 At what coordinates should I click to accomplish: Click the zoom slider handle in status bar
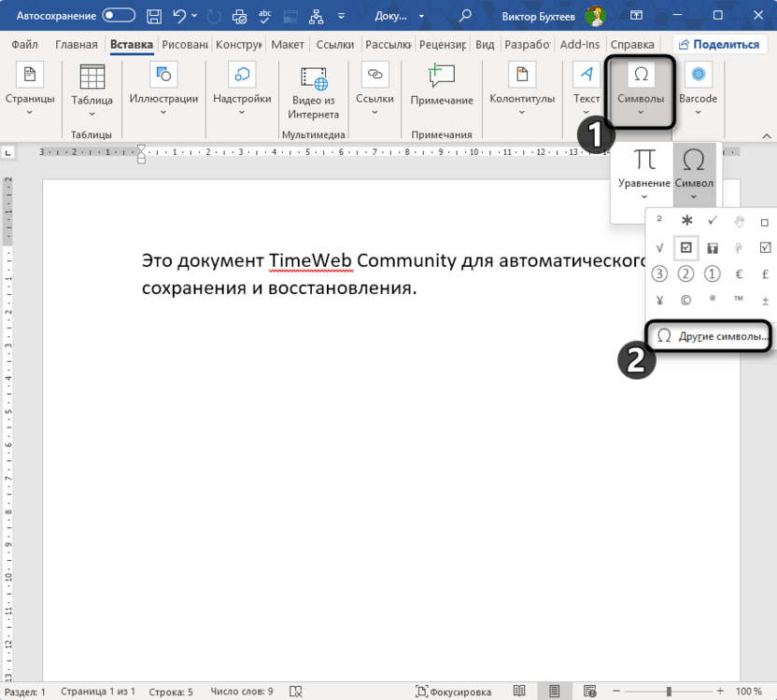coord(669,691)
